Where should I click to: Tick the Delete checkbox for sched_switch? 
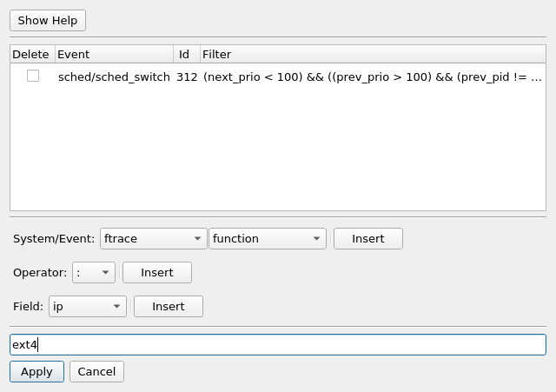pyautogui.click(x=33, y=76)
